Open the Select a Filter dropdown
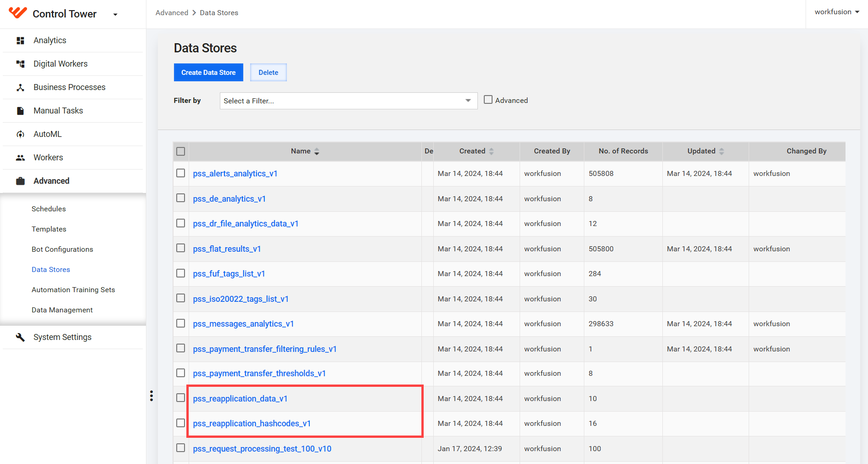The image size is (868, 464). (x=348, y=101)
